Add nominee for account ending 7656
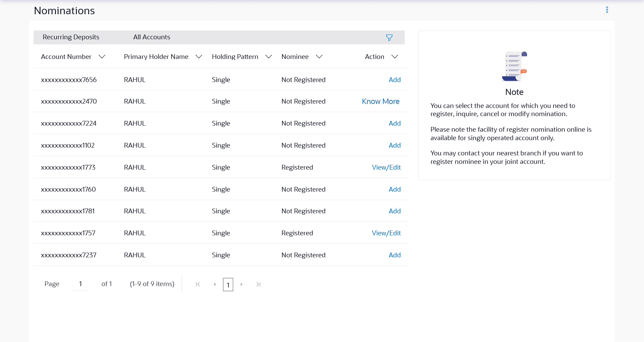The height and width of the screenshot is (342, 644). (395, 80)
